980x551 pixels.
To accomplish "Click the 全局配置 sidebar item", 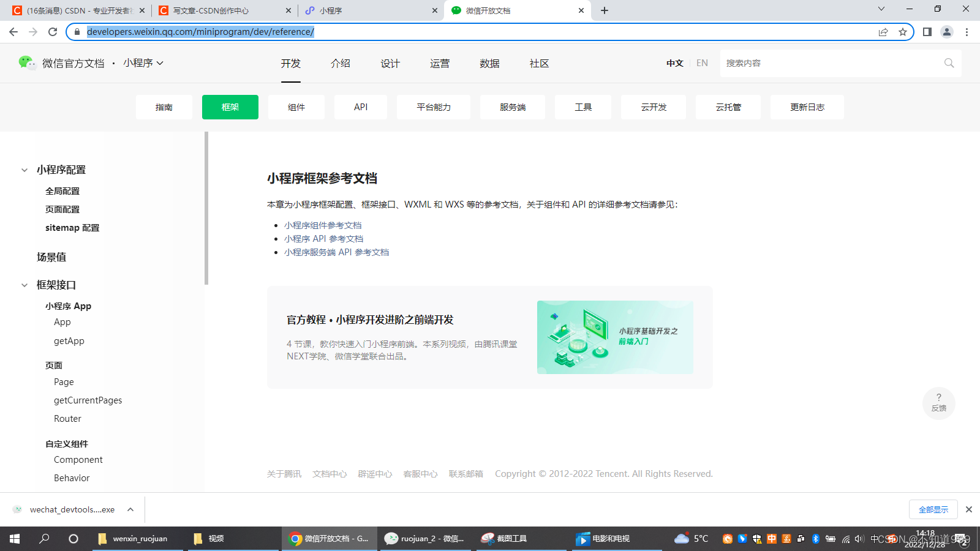I will click(x=62, y=191).
